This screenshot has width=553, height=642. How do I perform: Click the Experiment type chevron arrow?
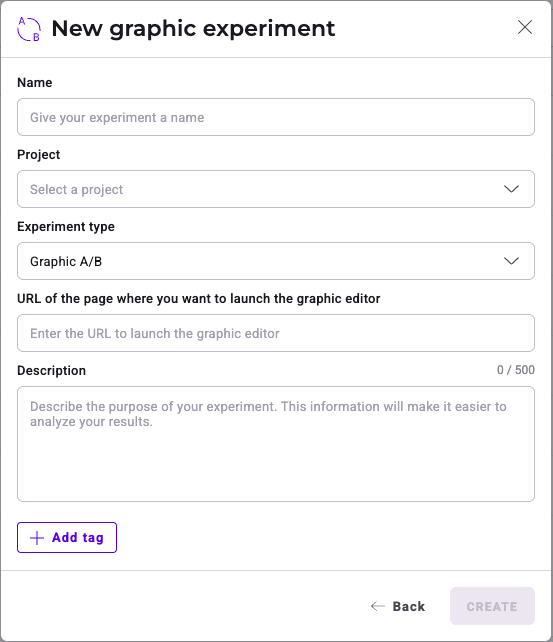(x=511, y=261)
